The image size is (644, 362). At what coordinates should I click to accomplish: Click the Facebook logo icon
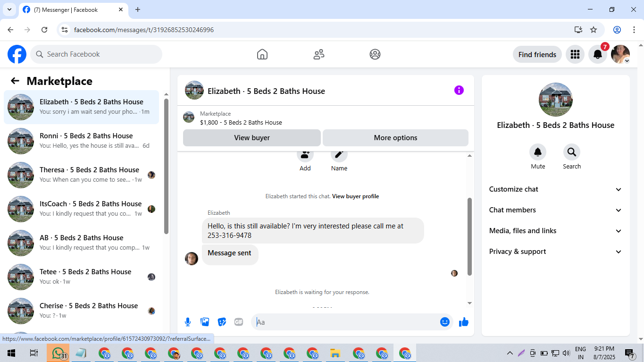point(17,54)
